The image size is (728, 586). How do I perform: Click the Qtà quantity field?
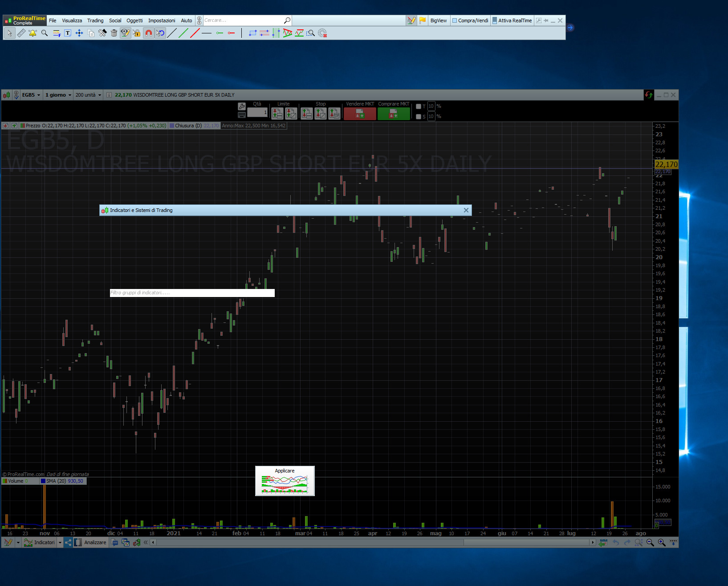[258, 112]
